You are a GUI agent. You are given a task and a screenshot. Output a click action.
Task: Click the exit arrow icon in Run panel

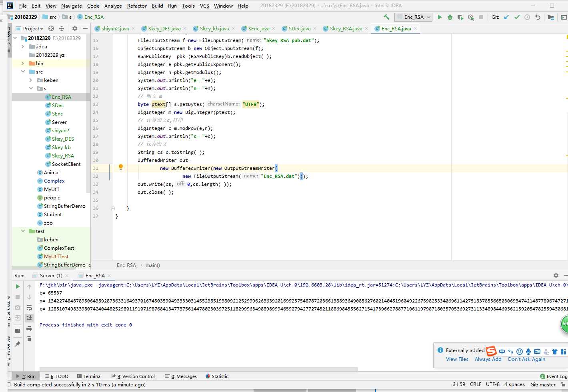pos(18,318)
